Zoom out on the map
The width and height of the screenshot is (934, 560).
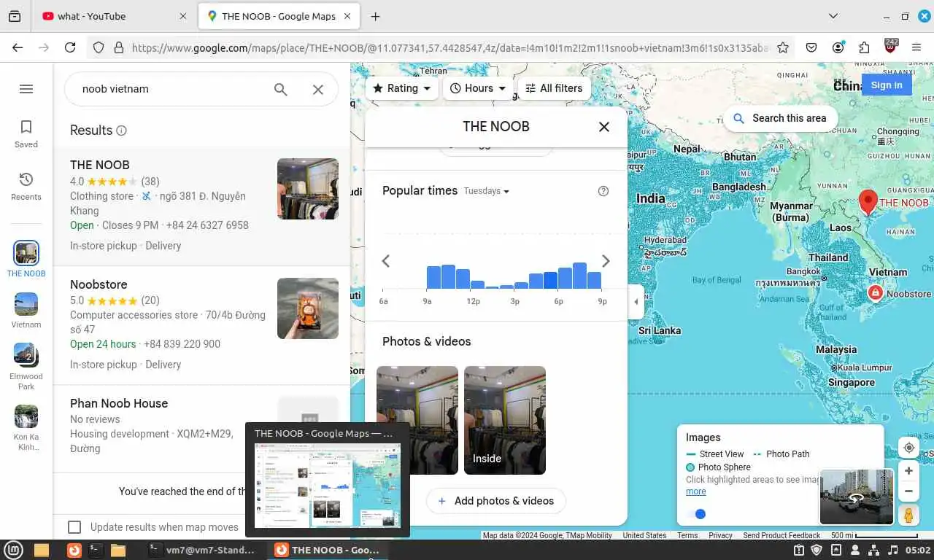point(909,491)
